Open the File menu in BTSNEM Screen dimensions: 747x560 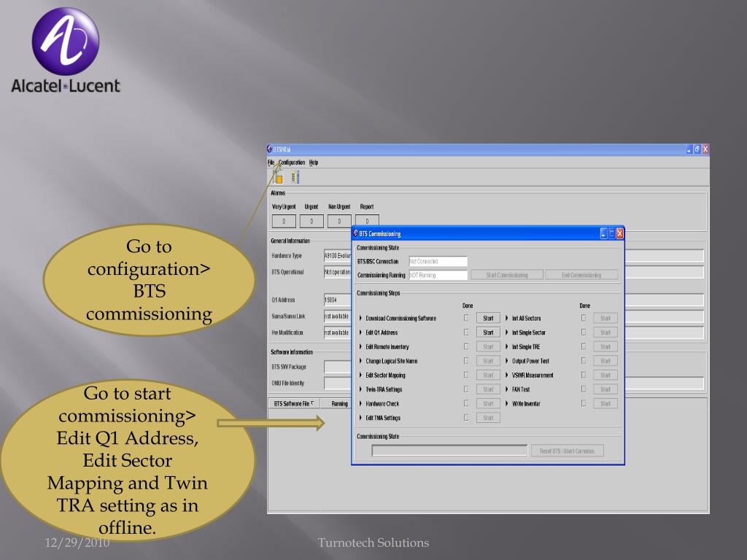(x=271, y=163)
